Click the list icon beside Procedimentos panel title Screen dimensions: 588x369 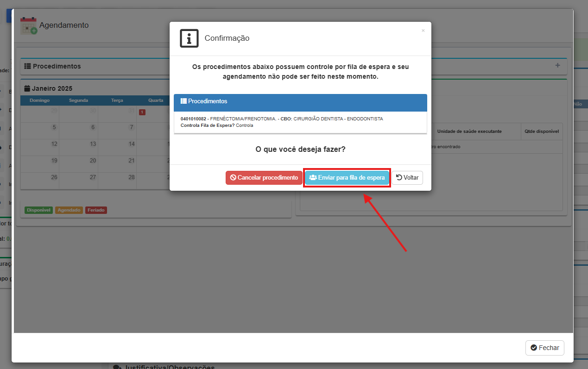[x=27, y=66]
